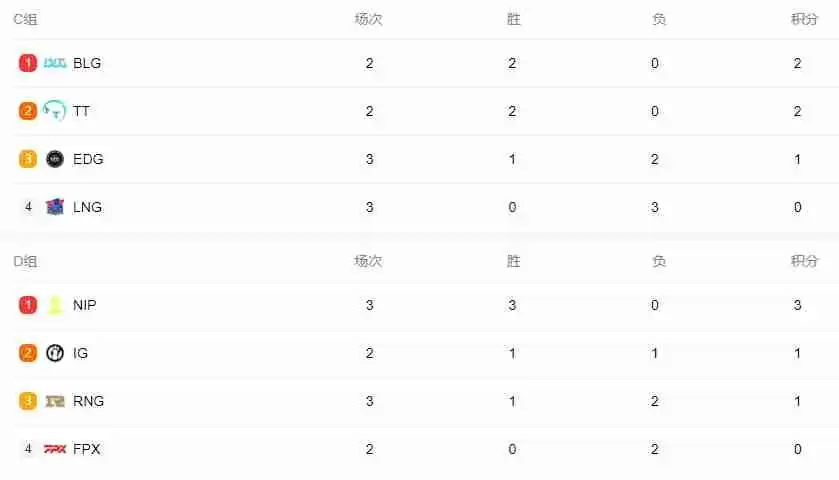Click the IG team logo
Viewport: 839px width, 480px height.
(55, 353)
